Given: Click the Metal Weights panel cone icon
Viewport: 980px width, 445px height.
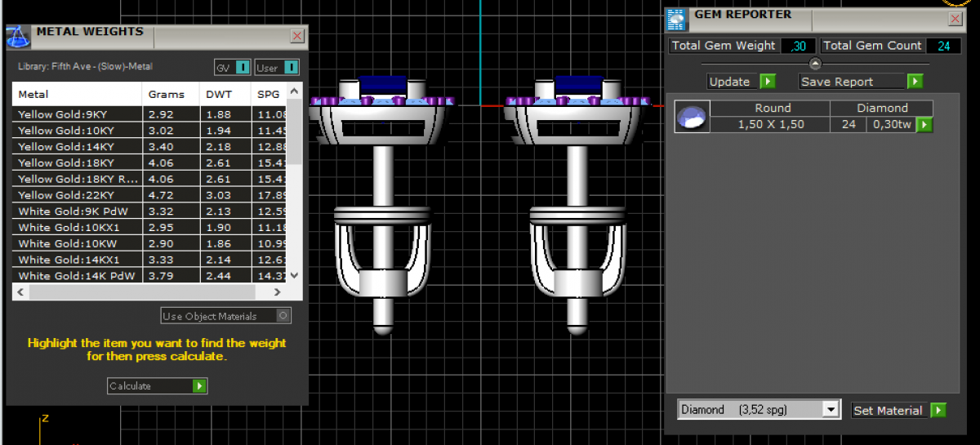Looking at the screenshot, I should point(18,37).
